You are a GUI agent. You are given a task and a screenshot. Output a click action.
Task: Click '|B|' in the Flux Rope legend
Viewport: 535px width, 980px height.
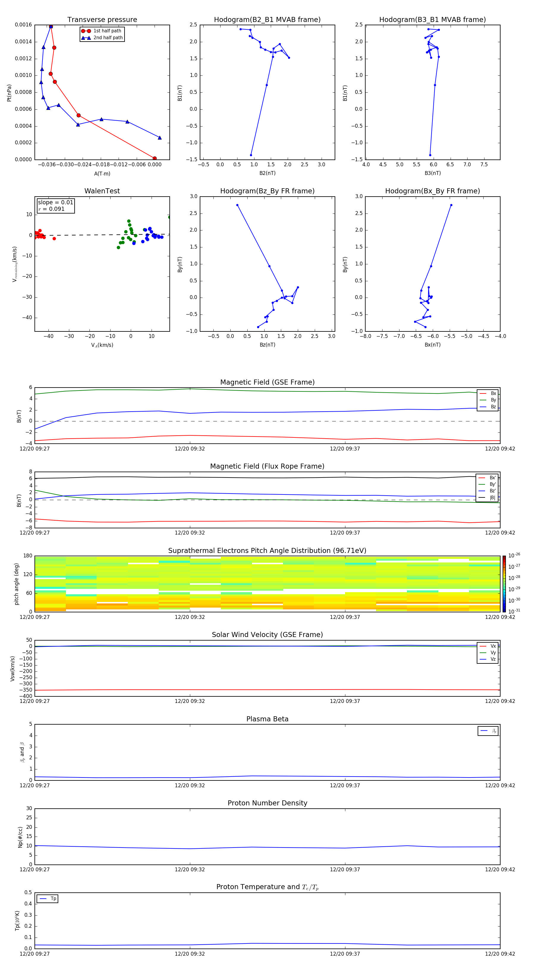(493, 498)
